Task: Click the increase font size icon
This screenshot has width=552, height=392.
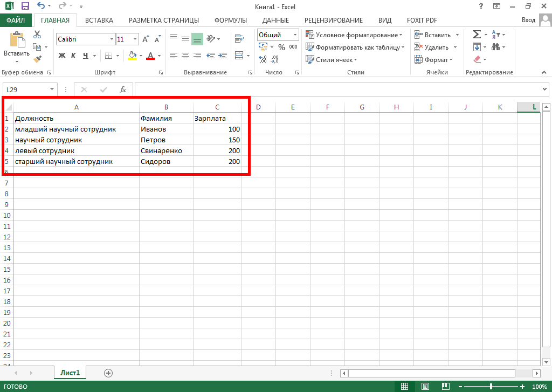Action: pos(146,39)
